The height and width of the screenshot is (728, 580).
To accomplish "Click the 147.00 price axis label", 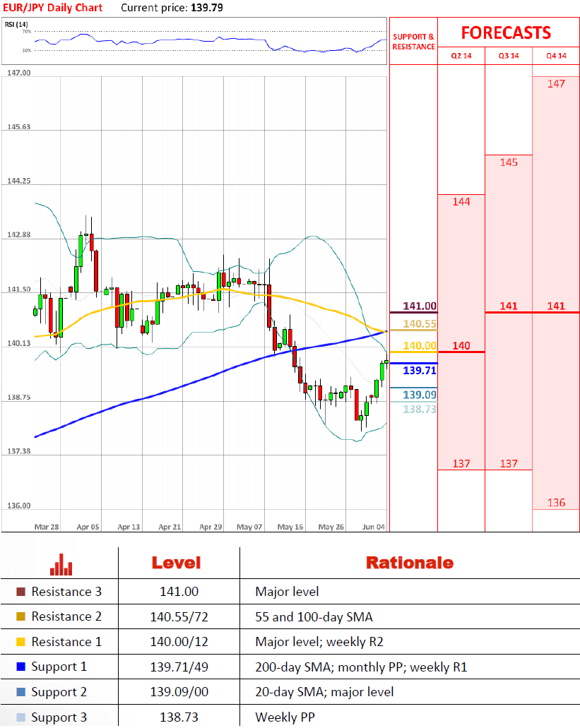I will pyautogui.click(x=19, y=73).
